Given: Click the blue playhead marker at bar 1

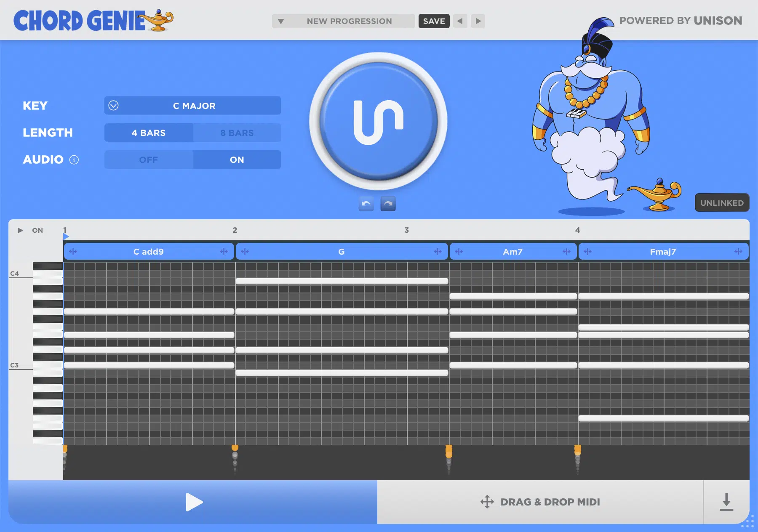Looking at the screenshot, I should [x=66, y=236].
